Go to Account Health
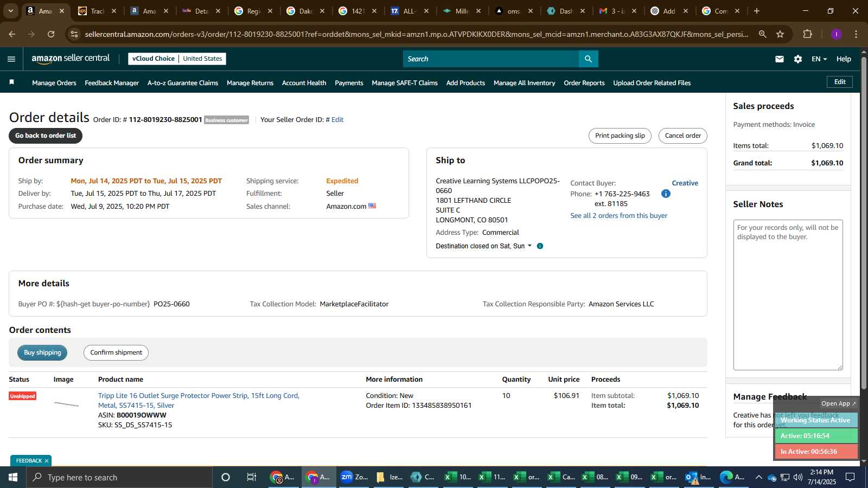Screen dimensions: 868x488 pos(304,83)
